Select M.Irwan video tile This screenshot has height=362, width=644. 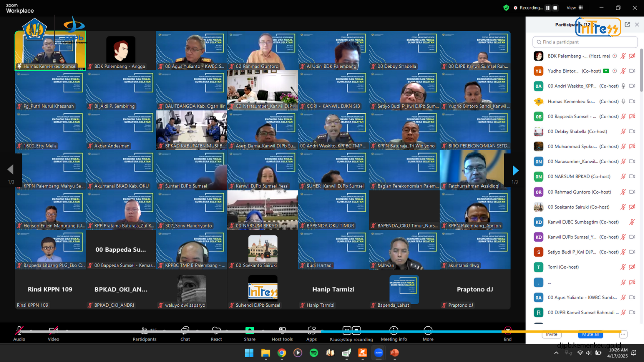[x=404, y=250]
